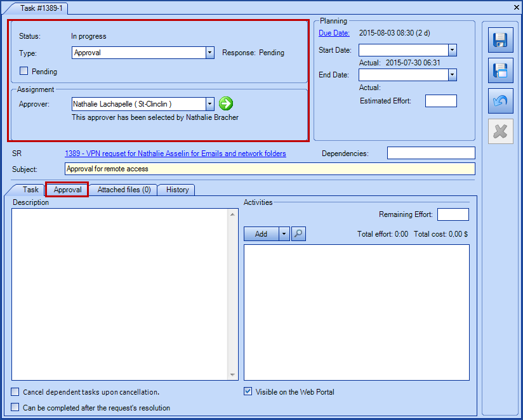Switch to the Approval tab
The height and width of the screenshot is (420, 523).
click(x=67, y=189)
